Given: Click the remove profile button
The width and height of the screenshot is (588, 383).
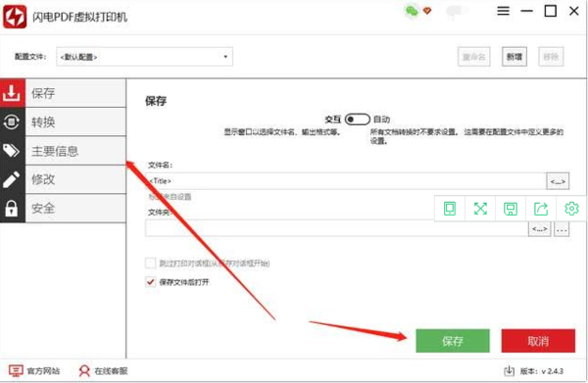Looking at the screenshot, I should (x=551, y=57).
